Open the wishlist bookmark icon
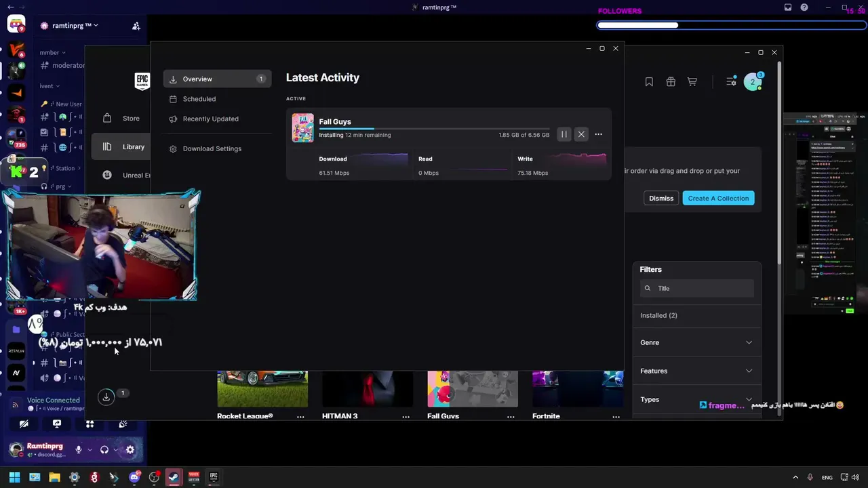The width and height of the screenshot is (868, 488). click(649, 81)
